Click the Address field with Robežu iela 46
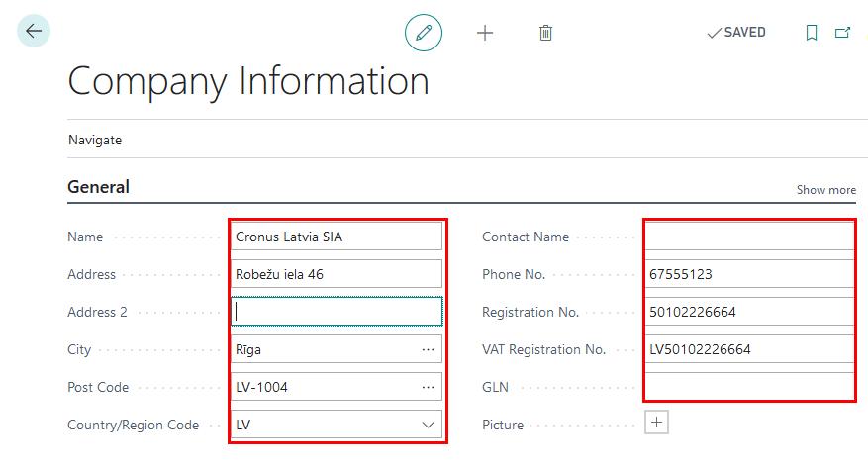868x474 pixels. (337, 274)
